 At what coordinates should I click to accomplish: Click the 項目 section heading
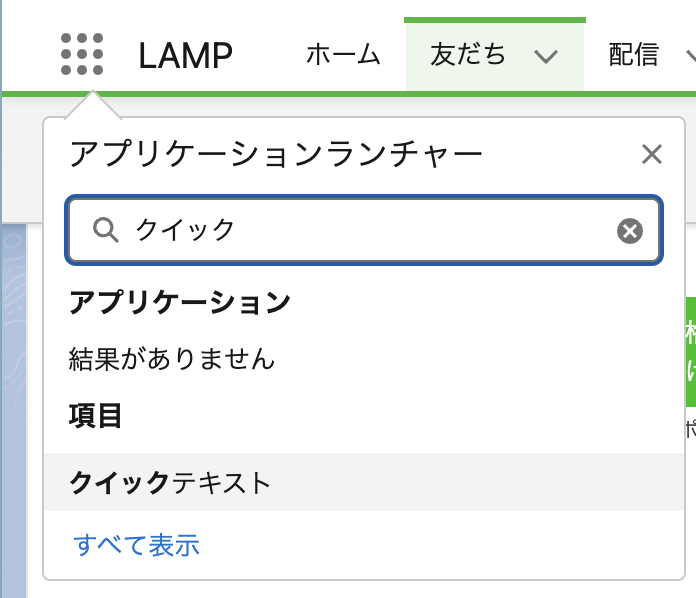[96, 415]
